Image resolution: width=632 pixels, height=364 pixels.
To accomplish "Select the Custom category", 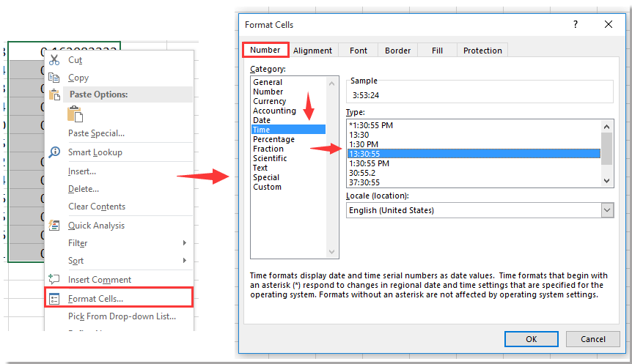I will (267, 187).
